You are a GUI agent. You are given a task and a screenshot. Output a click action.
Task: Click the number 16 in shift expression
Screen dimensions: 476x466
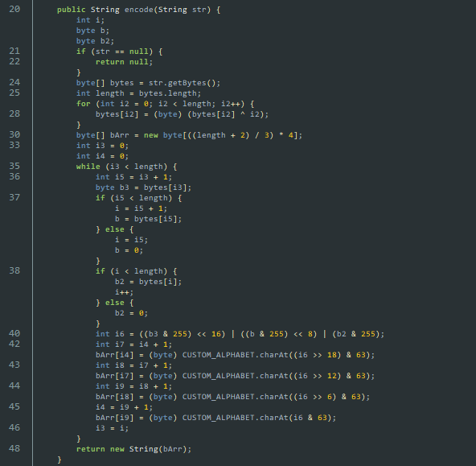[216, 334]
